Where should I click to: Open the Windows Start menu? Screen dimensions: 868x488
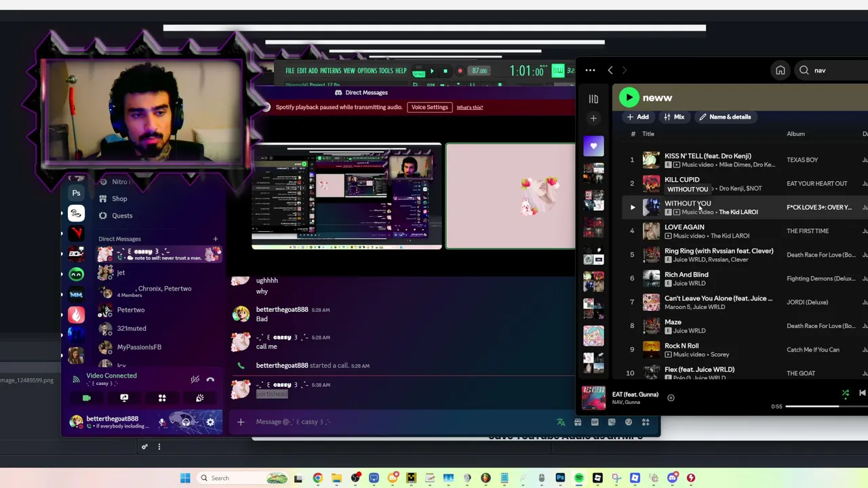(x=185, y=478)
